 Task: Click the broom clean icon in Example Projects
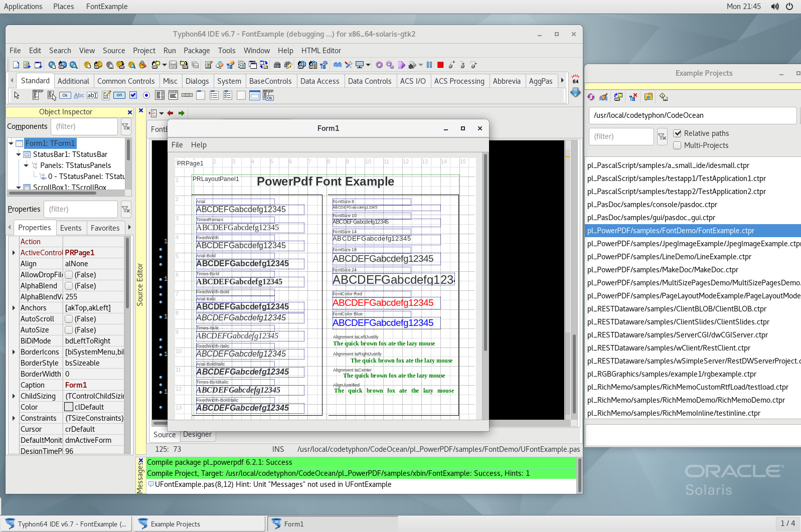click(x=604, y=97)
